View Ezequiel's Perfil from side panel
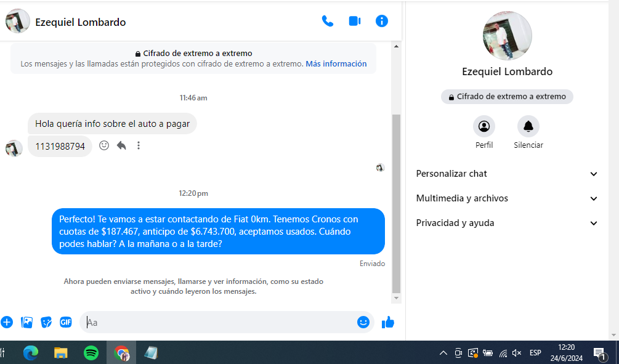619x364 pixels. coord(484,127)
